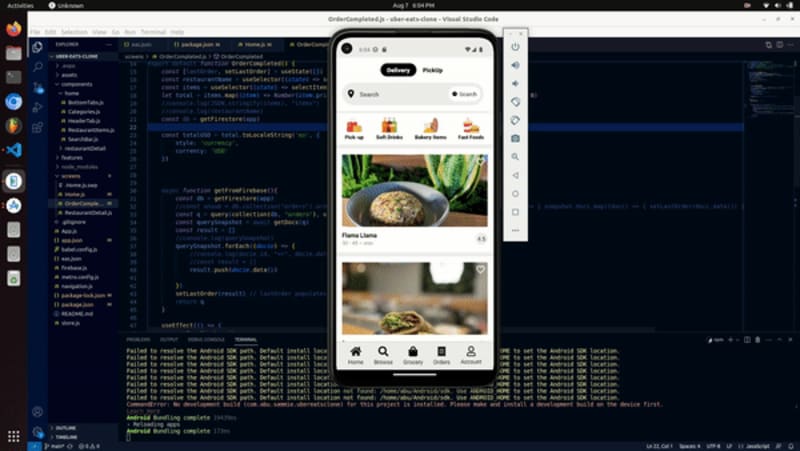Tap the Grocery tab in the phone app
800x451 pixels.
(413, 355)
